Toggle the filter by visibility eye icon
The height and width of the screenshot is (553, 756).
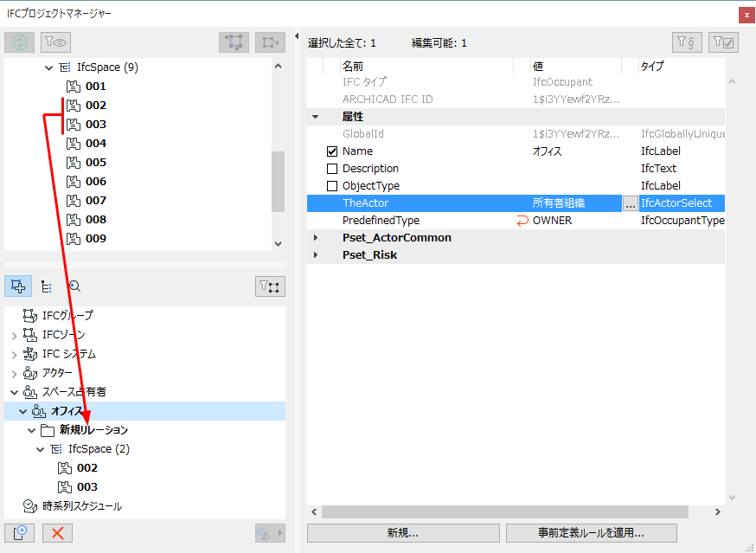point(56,42)
